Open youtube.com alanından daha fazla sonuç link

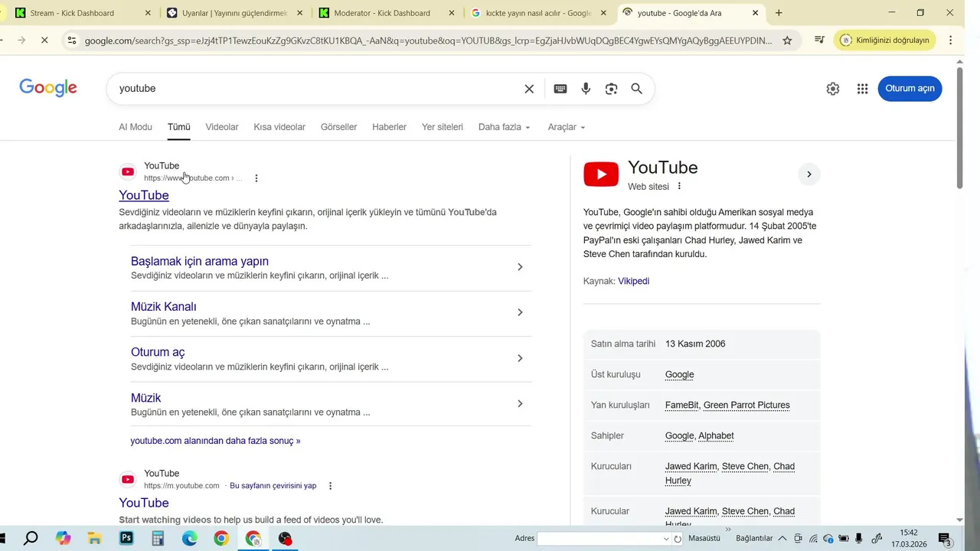pyautogui.click(x=215, y=441)
